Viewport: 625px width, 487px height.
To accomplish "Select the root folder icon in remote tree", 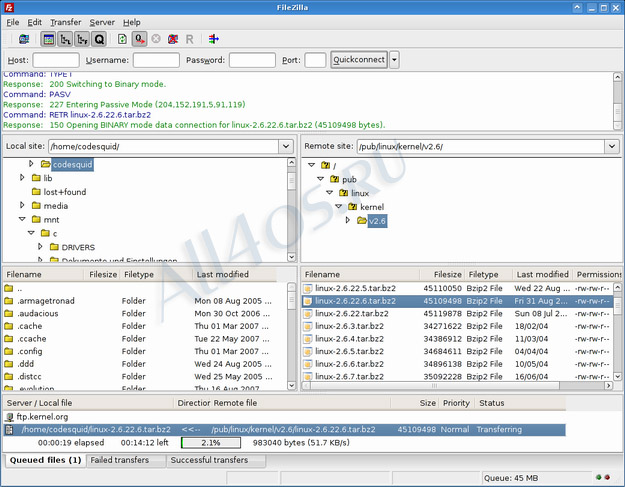I will tap(326, 165).
